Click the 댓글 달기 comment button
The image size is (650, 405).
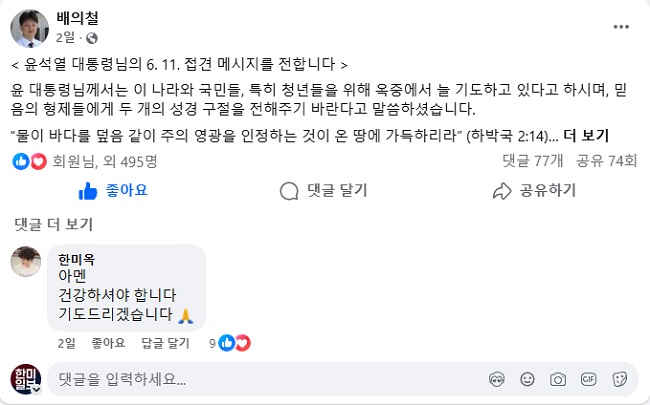[x=324, y=191]
